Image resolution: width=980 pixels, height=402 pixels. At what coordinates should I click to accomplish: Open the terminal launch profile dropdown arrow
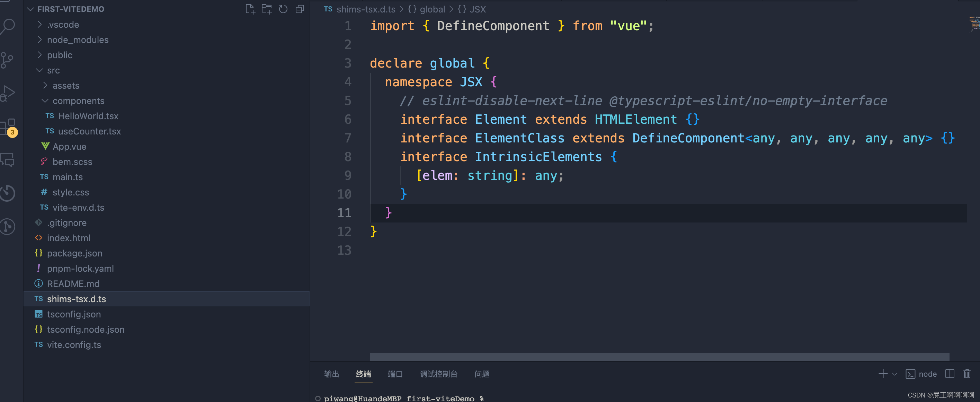894,374
